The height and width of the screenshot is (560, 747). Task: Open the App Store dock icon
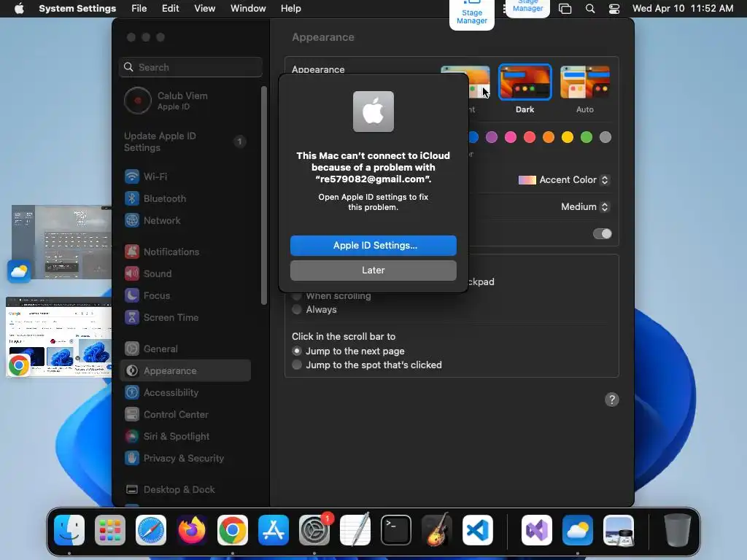pyautogui.click(x=274, y=530)
